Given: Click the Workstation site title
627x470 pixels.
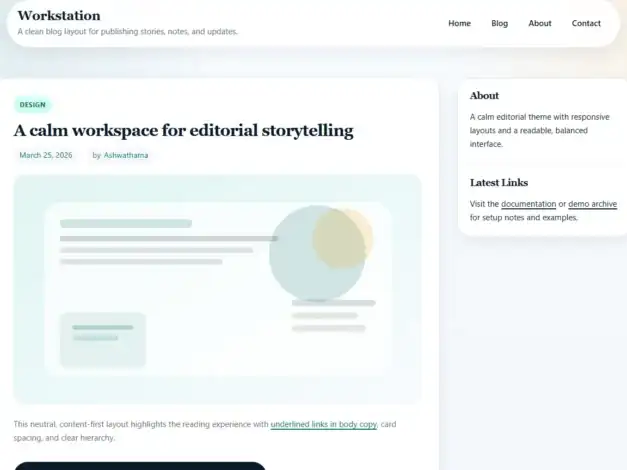Looking at the screenshot, I should pos(59,16).
